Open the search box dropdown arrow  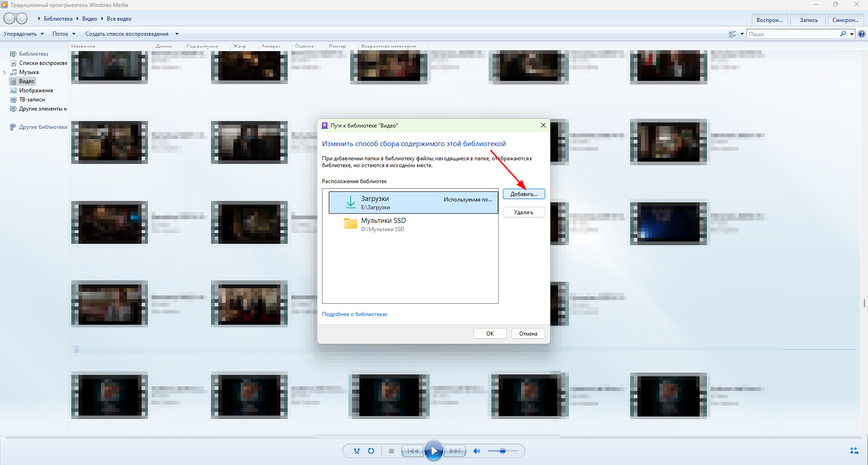[852, 34]
